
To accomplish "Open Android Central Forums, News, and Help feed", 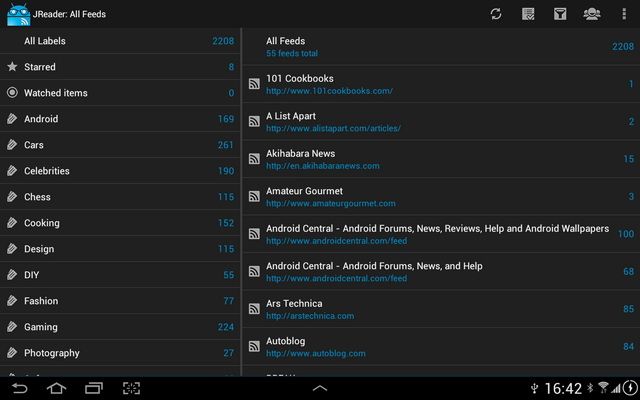I will (x=441, y=271).
